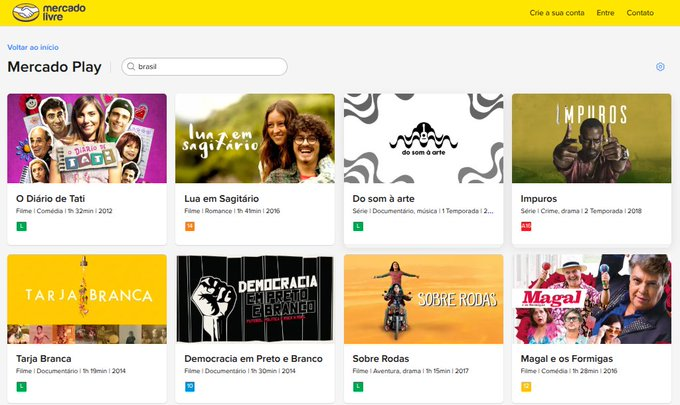Open the Lua em Sagitário poster
The width and height of the screenshot is (680, 405).
click(x=255, y=138)
